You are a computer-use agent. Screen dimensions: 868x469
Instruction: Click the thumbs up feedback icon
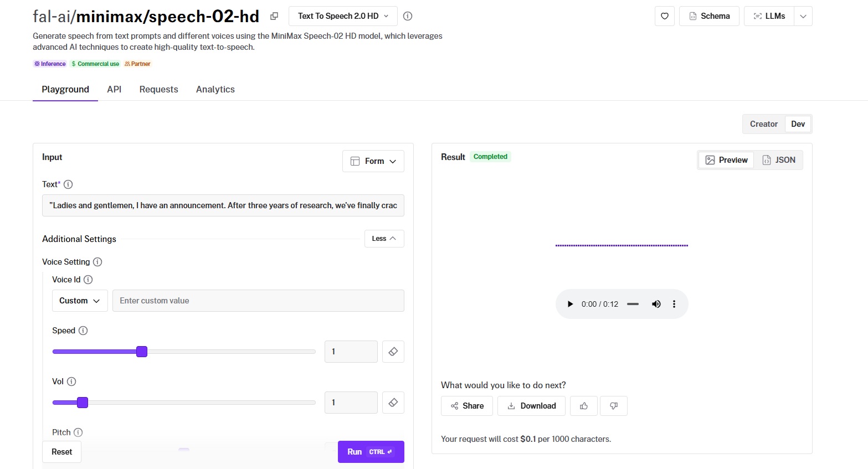[x=584, y=406]
